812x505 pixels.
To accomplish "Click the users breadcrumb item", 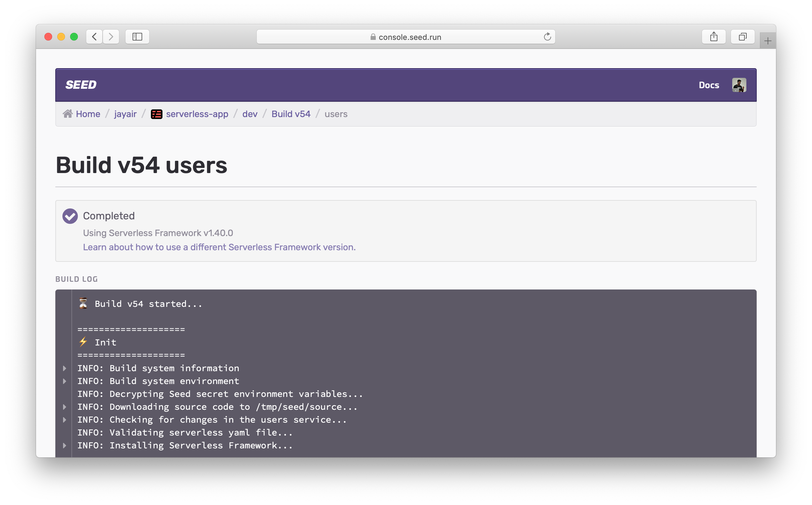I will 336,114.
